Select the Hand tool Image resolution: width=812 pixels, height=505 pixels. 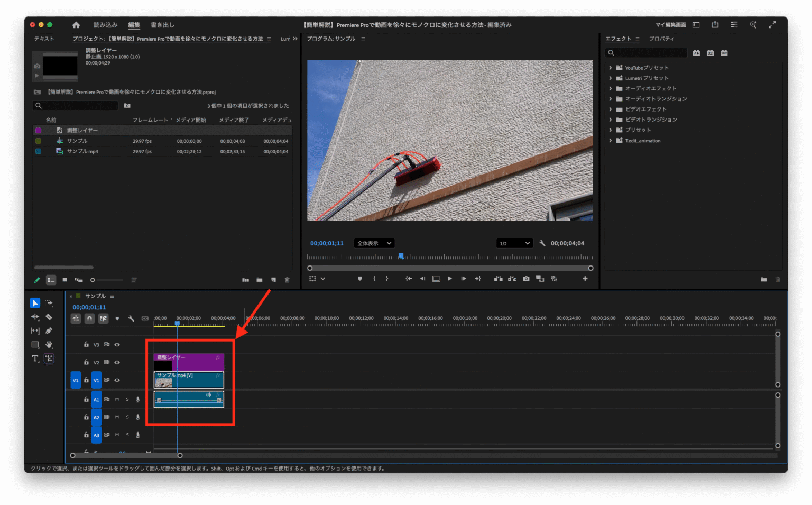[49, 344]
